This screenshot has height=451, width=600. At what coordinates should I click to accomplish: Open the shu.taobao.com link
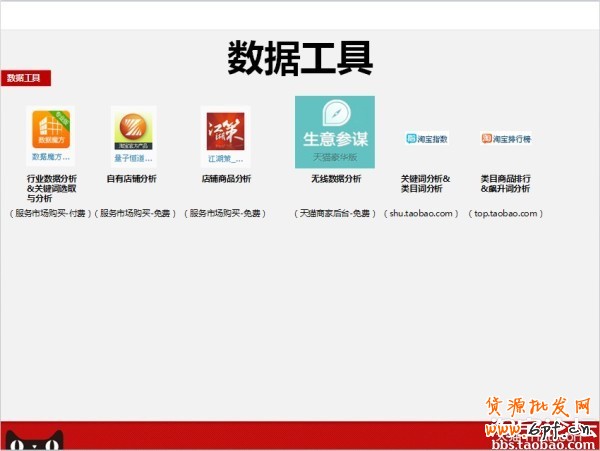pos(421,213)
